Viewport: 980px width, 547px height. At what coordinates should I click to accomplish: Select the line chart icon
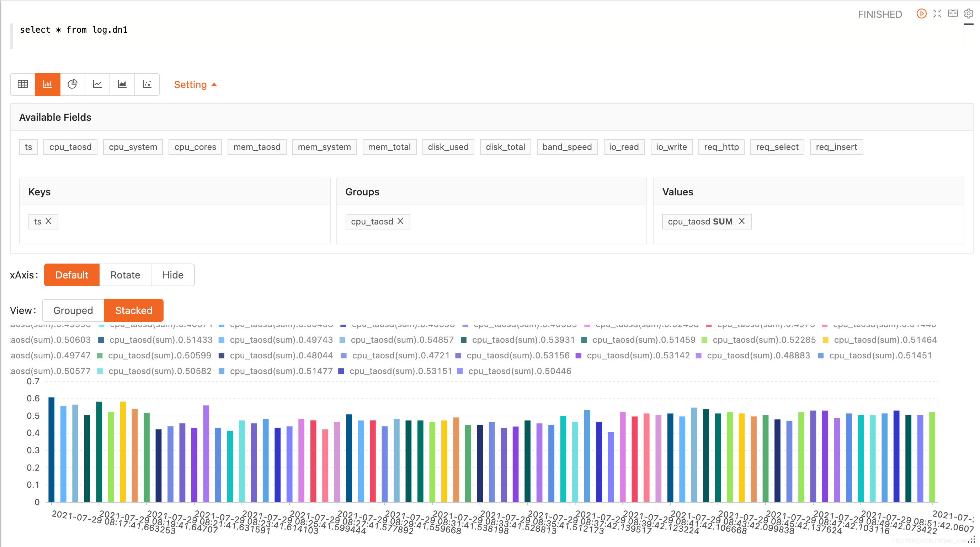97,84
